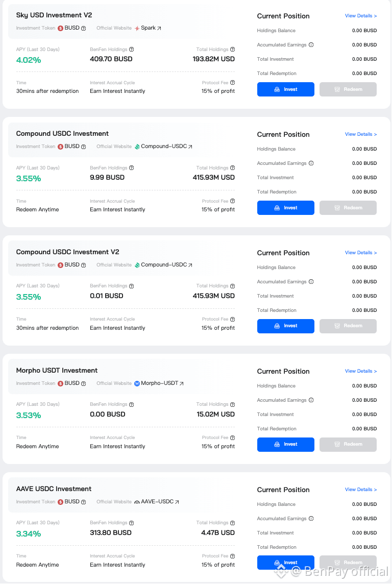This screenshot has width=392, height=584.
Task: Click Total Holdings help icon beside 4.47B USD
Action: pyautogui.click(x=233, y=523)
